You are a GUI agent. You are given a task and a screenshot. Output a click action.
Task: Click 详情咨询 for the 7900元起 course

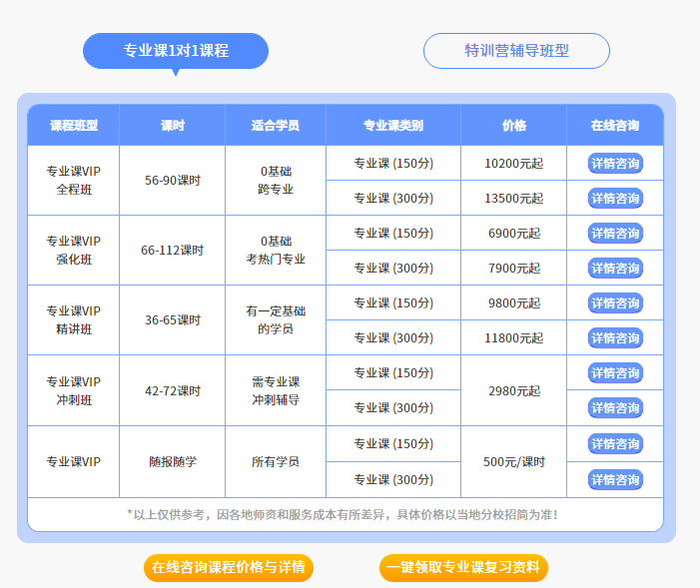(615, 268)
